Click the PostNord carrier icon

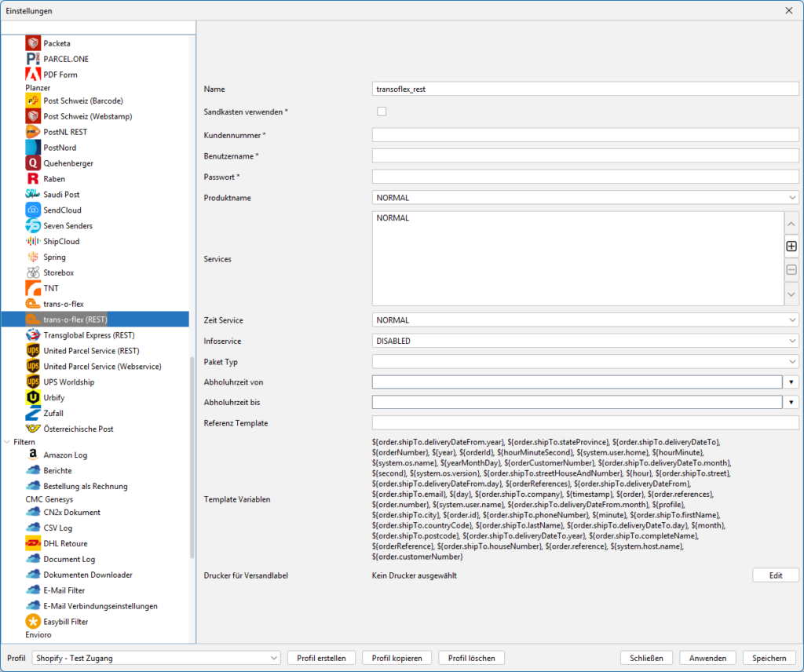[33, 148]
